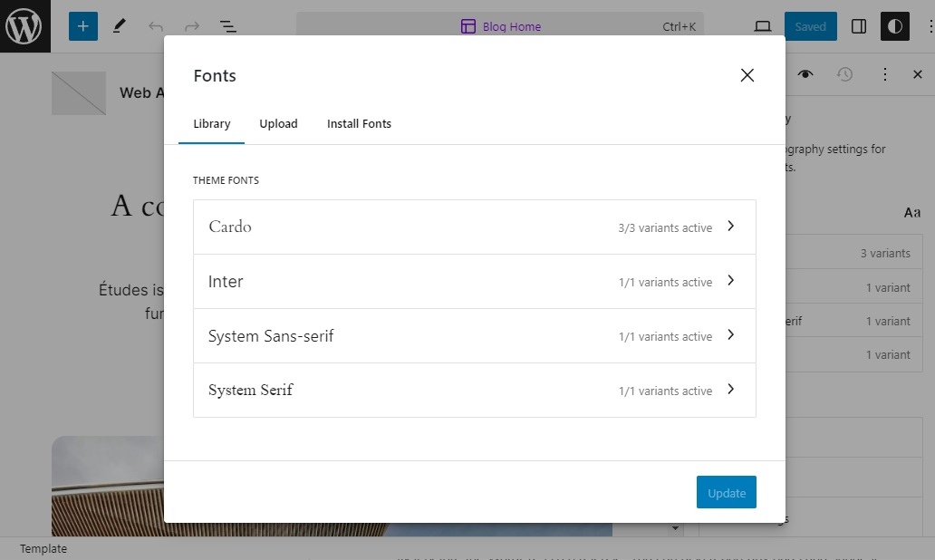Open Blog Home in the command bar
This screenshot has height=560, width=935.
(x=511, y=26)
